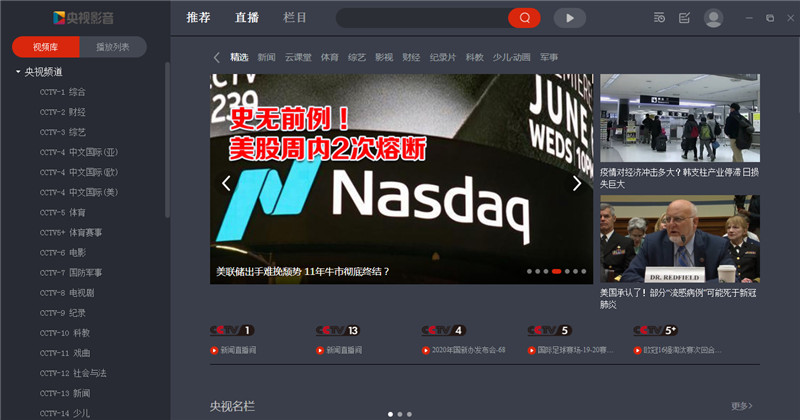Click the 央视影音 logo
The width and height of the screenshot is (800, 420).
(x=84, y=18)
